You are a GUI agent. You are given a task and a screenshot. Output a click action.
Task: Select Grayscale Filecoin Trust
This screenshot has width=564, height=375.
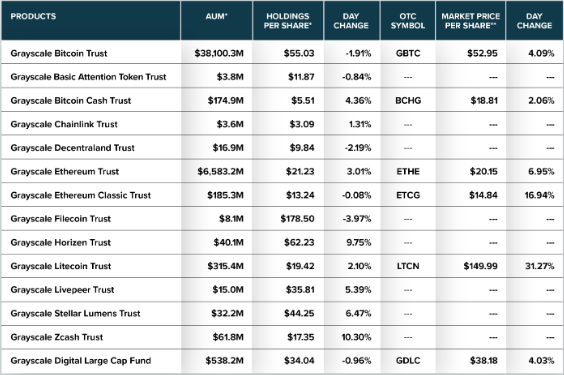tap(61, 219)
